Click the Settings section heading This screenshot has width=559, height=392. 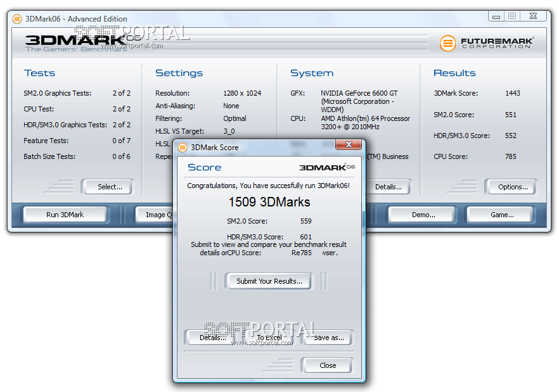pyautogui.click(x=179, y=73)
